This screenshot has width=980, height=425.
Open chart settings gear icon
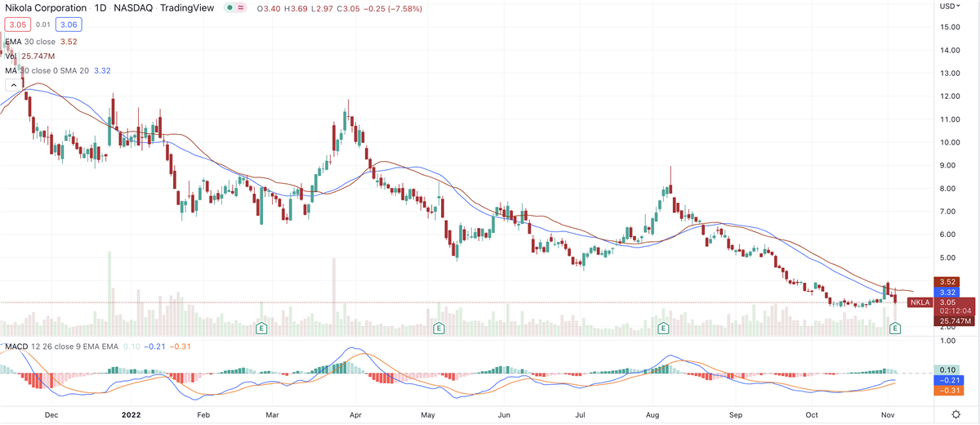pos(955,415)
